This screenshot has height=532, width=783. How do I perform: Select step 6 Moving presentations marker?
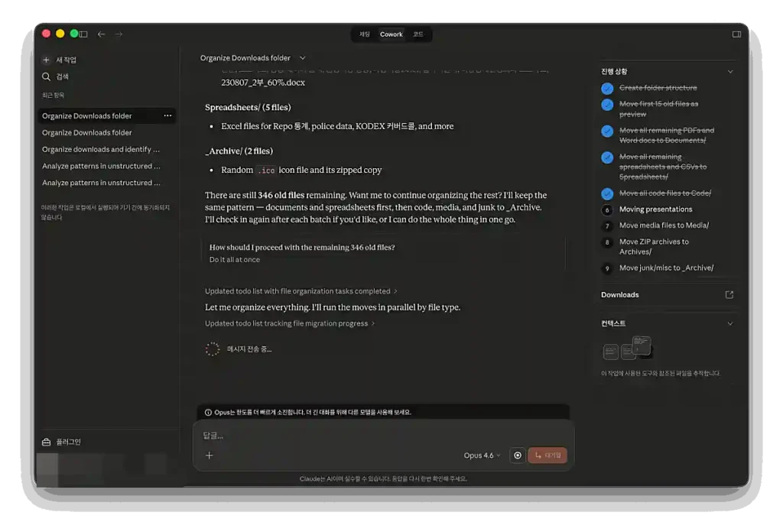click(x=607, y=209)
